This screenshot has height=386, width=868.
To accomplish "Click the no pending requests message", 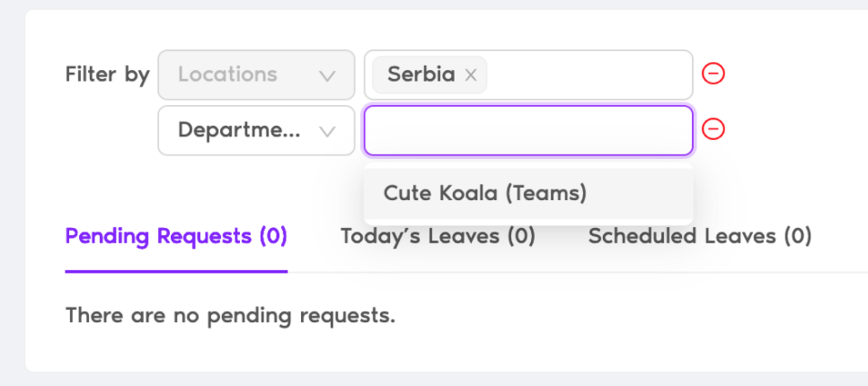I will [230, 316].
